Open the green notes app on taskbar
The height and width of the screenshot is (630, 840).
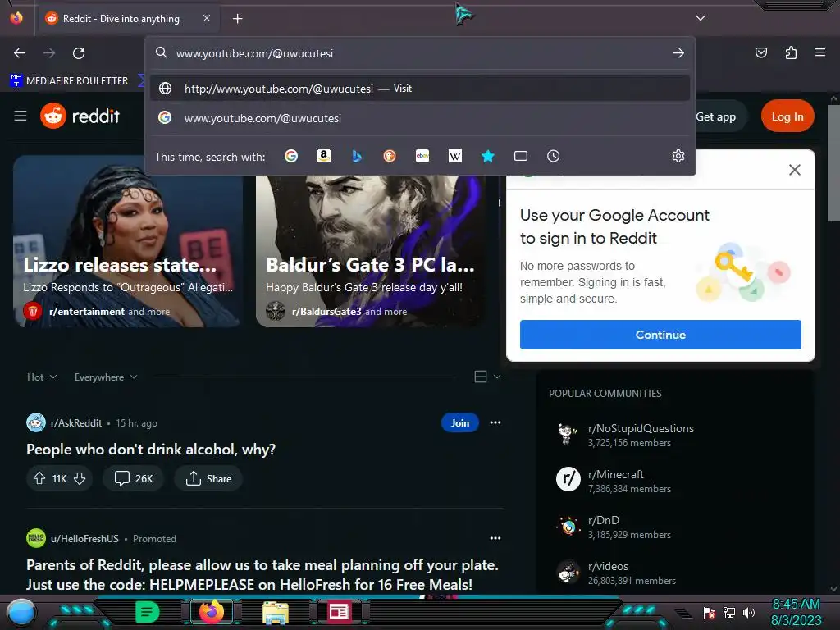(x=148, y=612)
